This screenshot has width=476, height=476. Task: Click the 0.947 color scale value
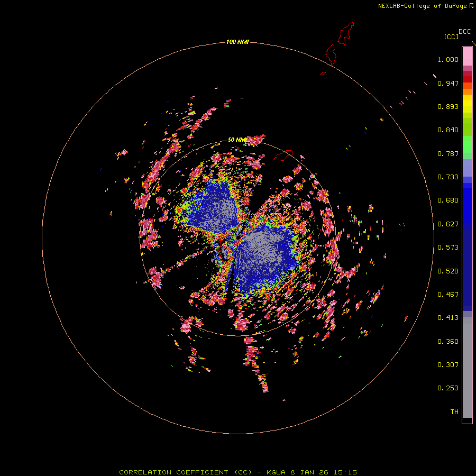448,83
